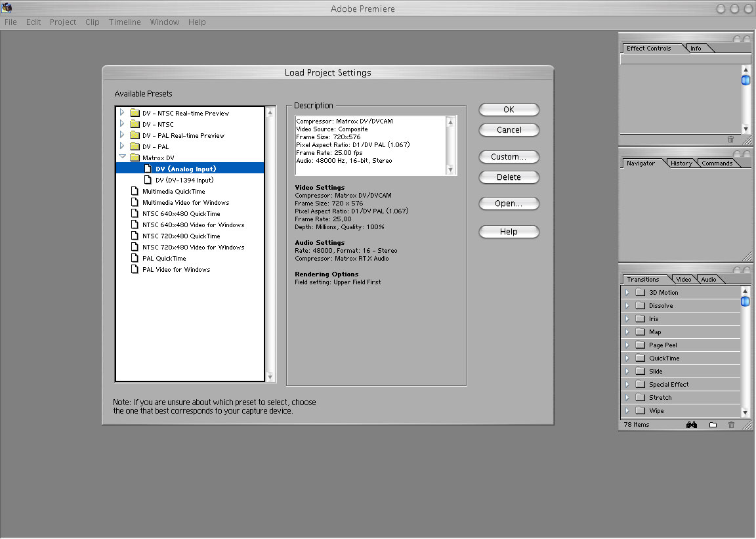Switch to the Commands tab

pyautogui.click(x=717, y=163)
